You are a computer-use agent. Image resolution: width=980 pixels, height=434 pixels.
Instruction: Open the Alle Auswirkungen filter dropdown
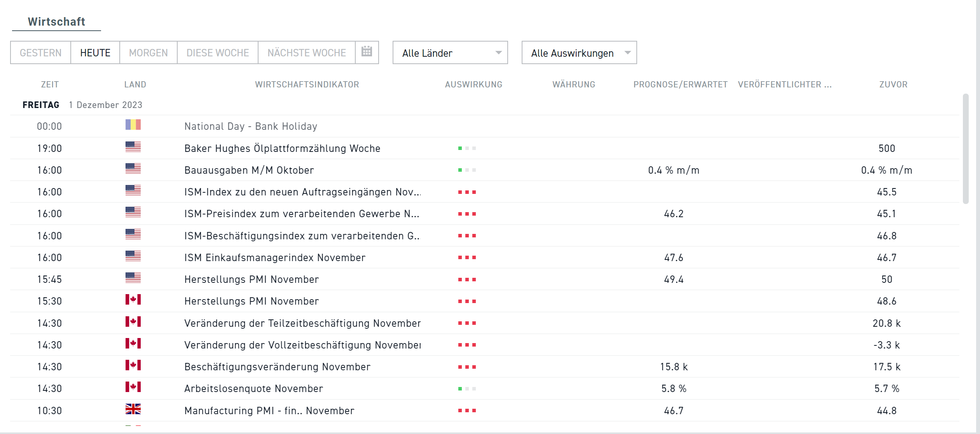(x=579, y=52)
